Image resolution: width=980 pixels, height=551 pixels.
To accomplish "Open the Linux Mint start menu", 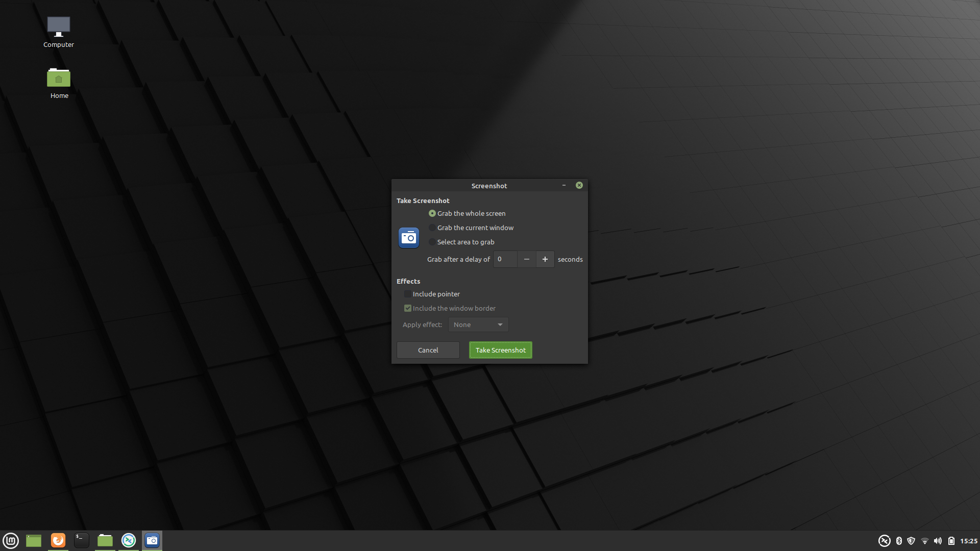I will point(11,540).
